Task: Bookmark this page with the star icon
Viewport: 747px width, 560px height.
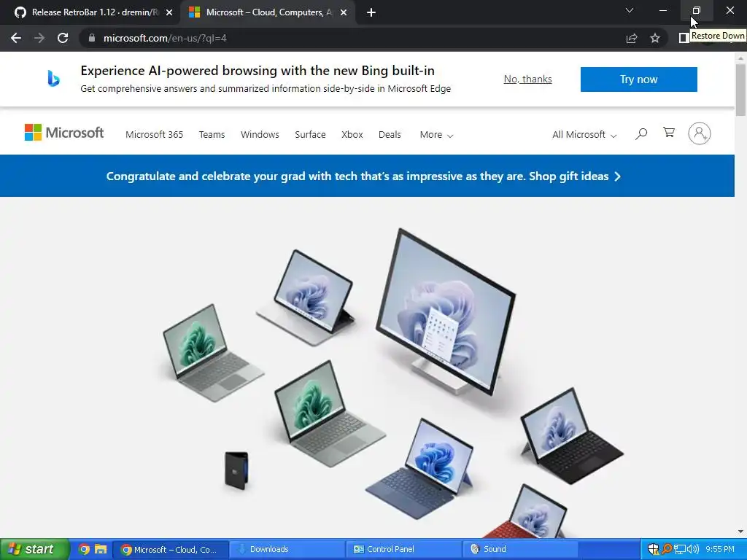Action: point(655,38)
